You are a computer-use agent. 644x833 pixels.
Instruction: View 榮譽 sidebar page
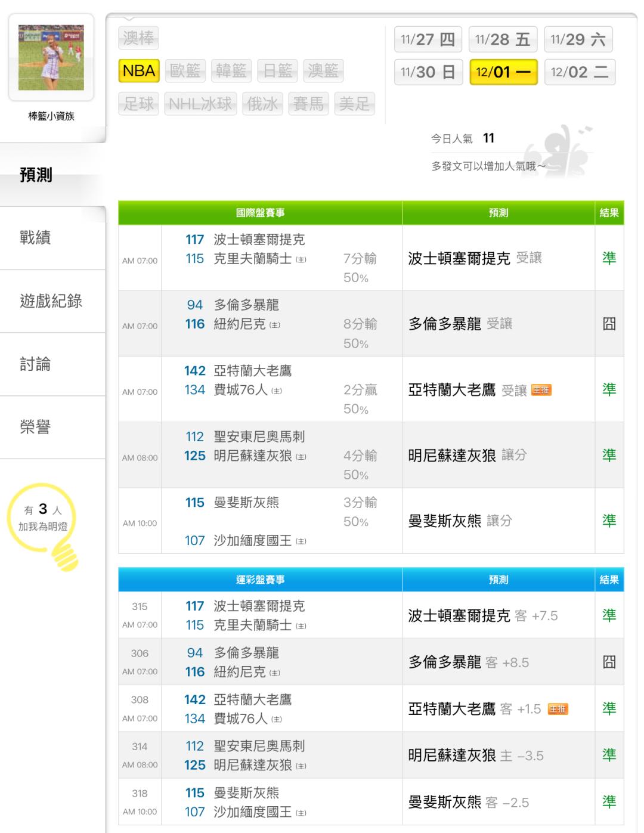35,427
